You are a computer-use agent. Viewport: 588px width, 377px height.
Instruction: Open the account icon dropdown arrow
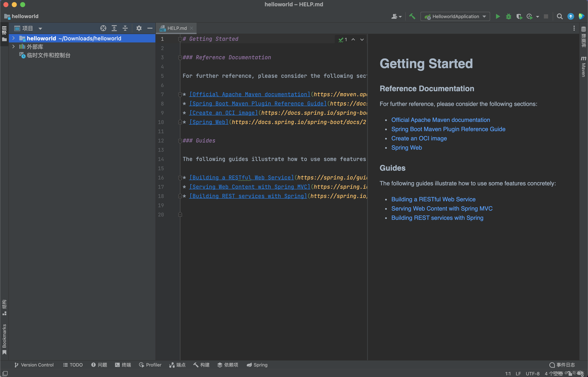pos(400,17)
